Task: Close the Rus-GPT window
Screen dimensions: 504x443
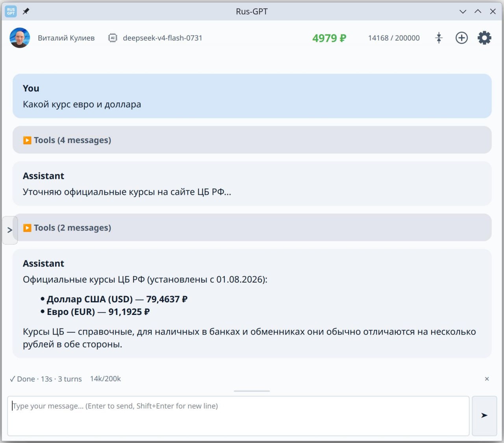Action: 493,11
